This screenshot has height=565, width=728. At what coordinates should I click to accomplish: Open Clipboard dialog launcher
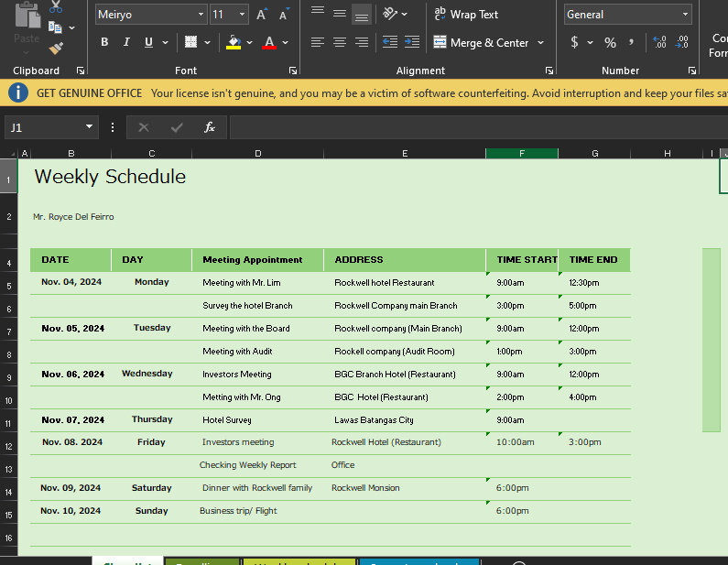click(81, 71)
